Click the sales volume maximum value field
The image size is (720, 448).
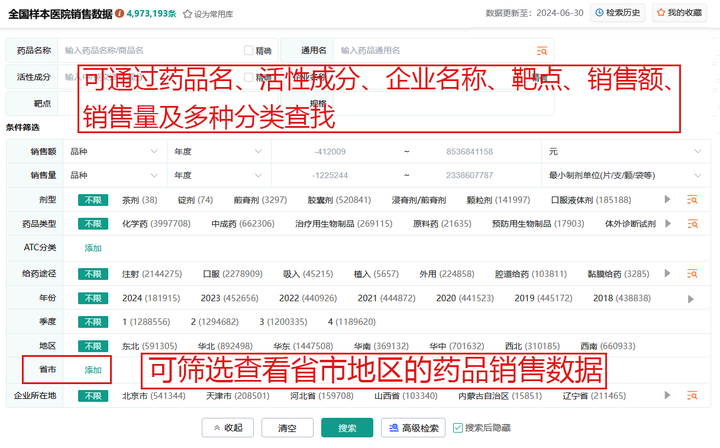coord(469,175)
